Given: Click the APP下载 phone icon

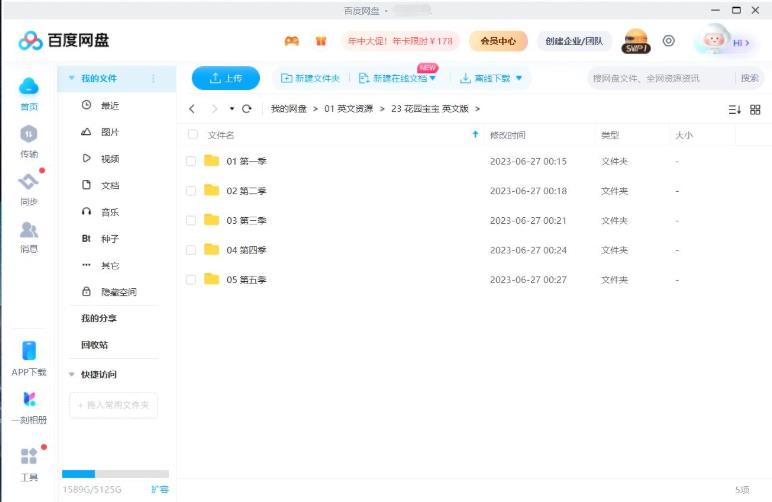Looking at the screenshot, I should coord(29,351).
